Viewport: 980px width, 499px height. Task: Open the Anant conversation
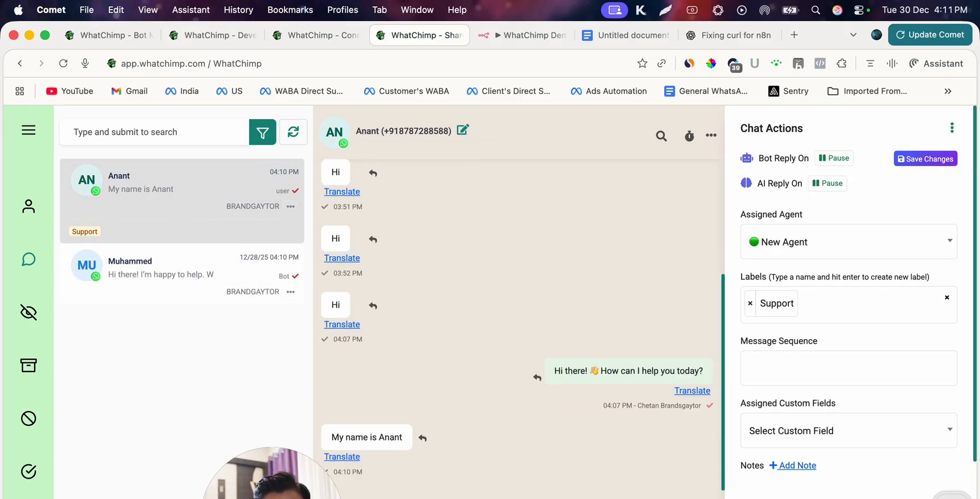pos(182,201)
